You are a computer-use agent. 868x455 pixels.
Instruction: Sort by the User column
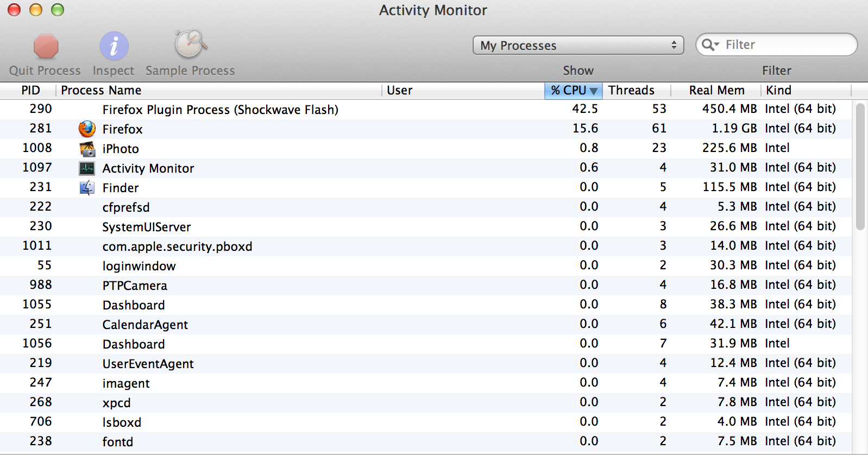point(463,90)
